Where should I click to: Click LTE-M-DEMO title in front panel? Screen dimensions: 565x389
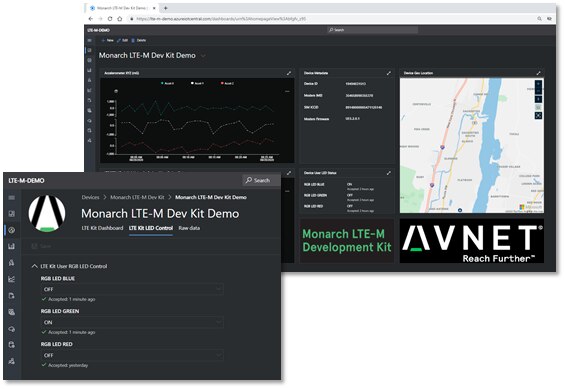pyautogui.click(x=26, y=180)
